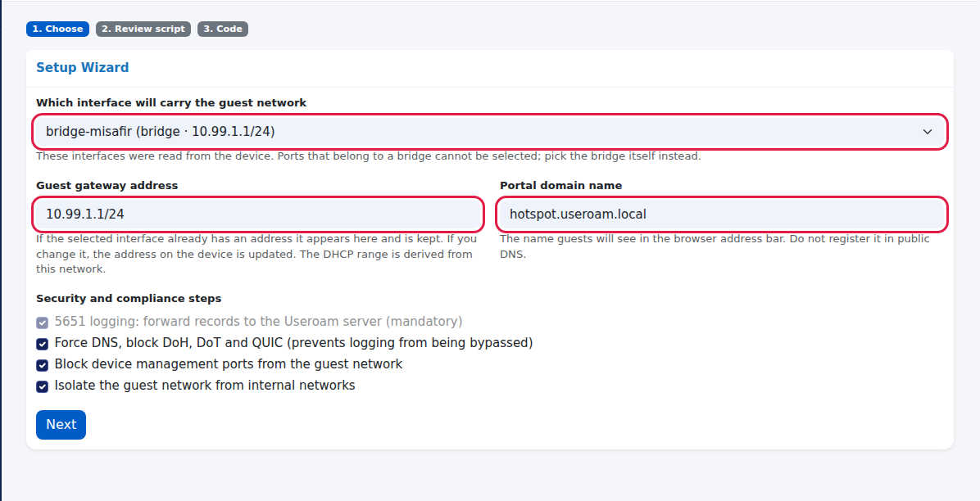This screenshot has width=980, height=501.
Task: Click the 'Setup Wizard' heading
Action: (83, 67)
